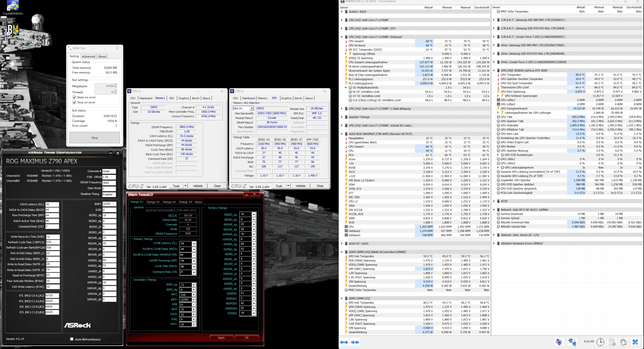Collapse the OC-Multiplikatorlimits node
Image resolution: width=644 pixels, height=349 pixels.
tap(346, 88)
